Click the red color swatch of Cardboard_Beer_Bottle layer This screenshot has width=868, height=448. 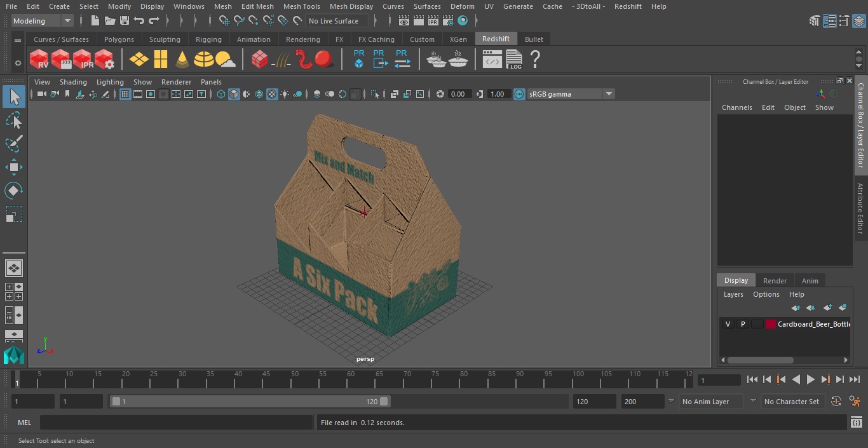771,324
